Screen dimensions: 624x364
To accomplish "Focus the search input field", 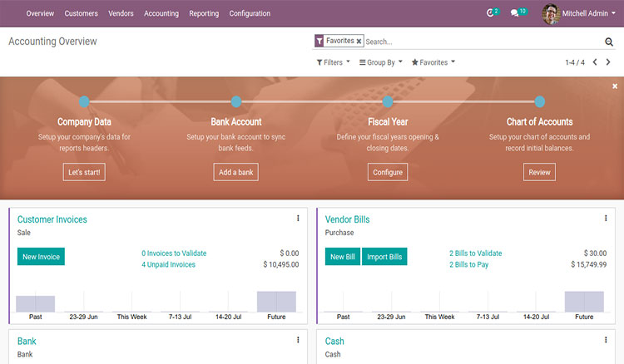I will pyautogui.click(x=483, y=42).
